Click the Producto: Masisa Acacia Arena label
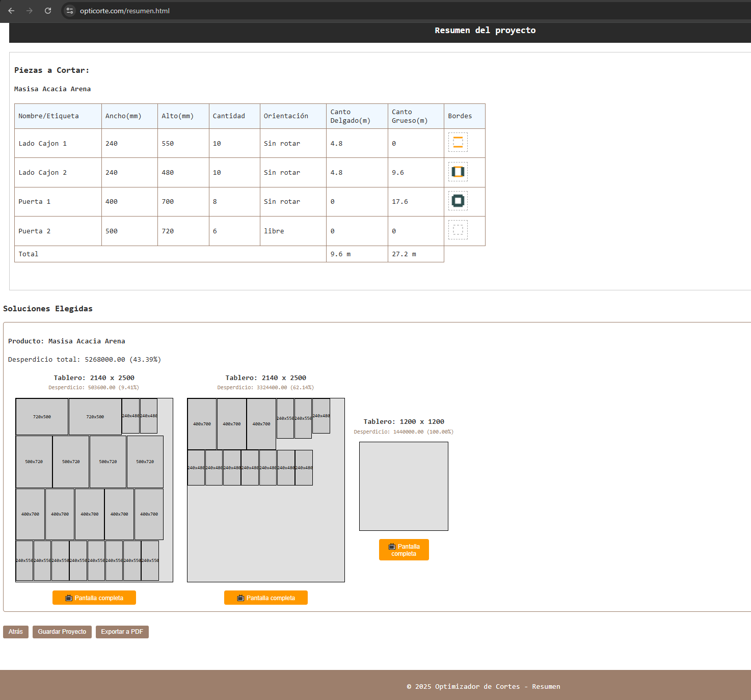Screen dimensions: 751x700 click(67, 341)
